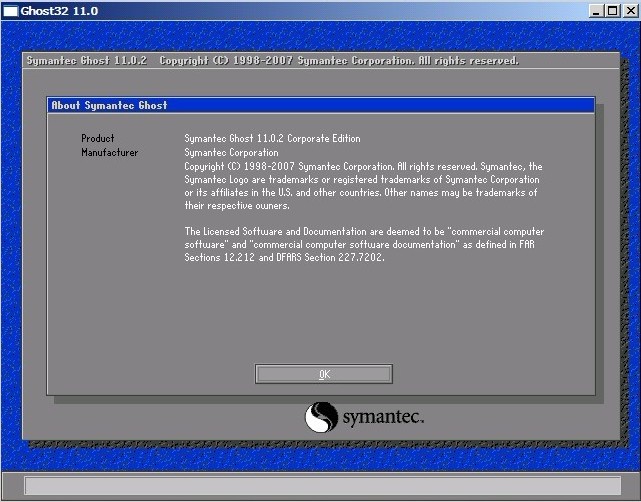Click Symantec Ghost 11.0.2 Corporate Edition text
The height and width of the screenshot is (502, 641).
[272, 138]
